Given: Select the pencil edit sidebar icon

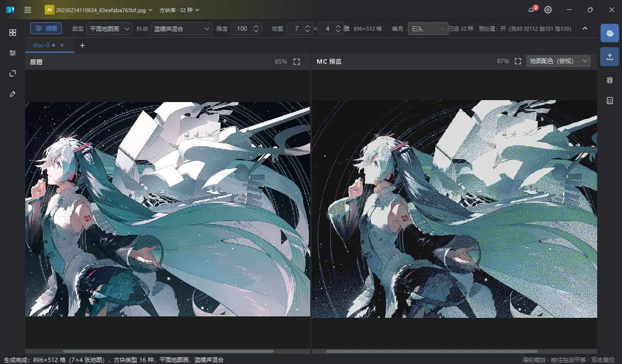Looking at the screenshot, I should click(13, 94).
